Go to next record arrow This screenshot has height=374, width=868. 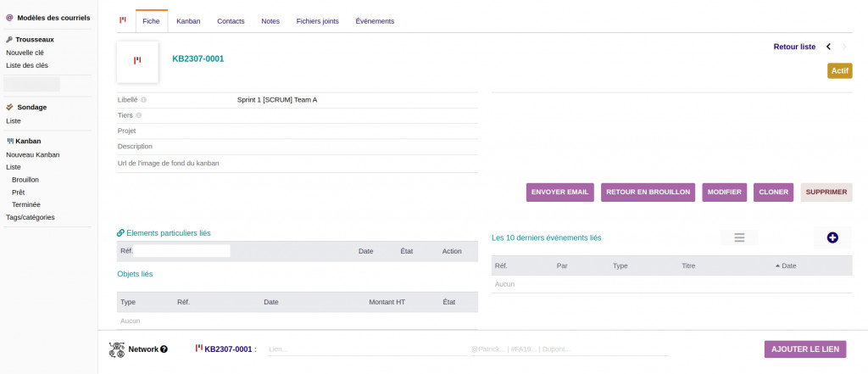(844, 47)
